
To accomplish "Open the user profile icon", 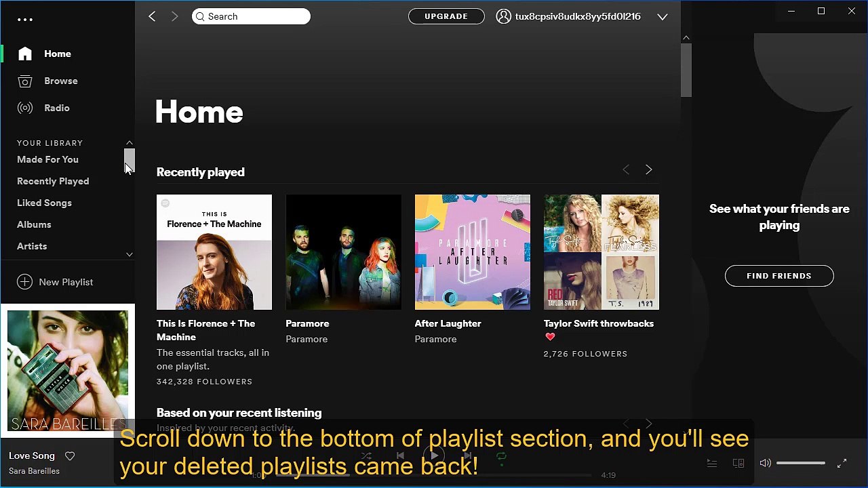I will tap(503, 16).
